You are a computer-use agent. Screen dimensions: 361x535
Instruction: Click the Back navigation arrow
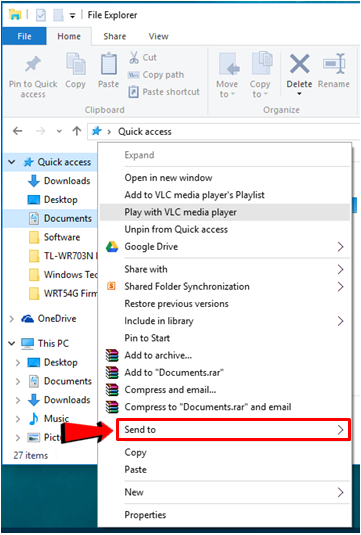(17, 131)
